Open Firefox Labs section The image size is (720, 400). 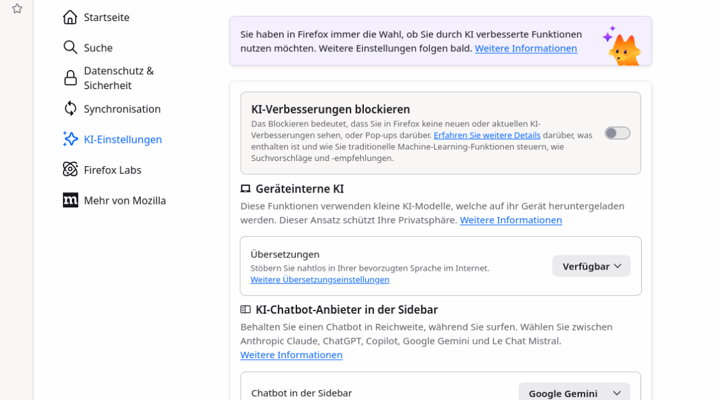112,170
